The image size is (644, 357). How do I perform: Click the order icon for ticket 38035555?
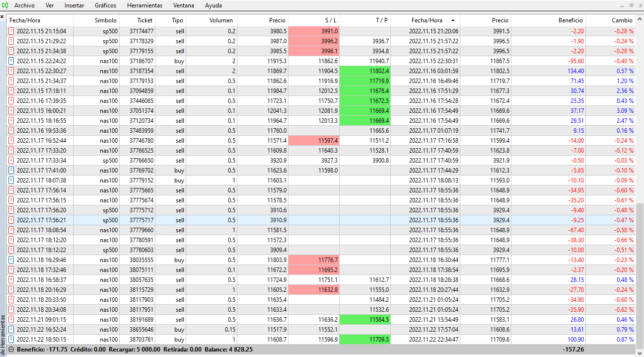(11, 260)
